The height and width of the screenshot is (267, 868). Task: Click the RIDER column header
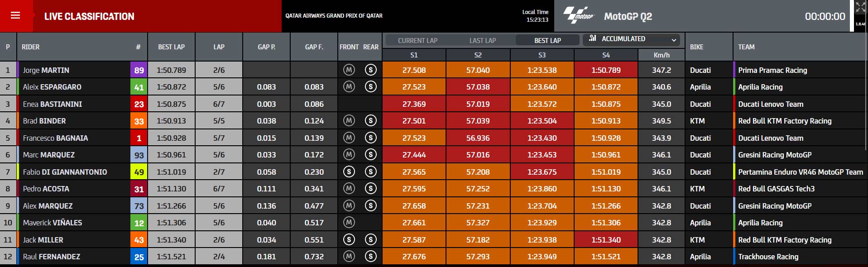click(31, 47)
